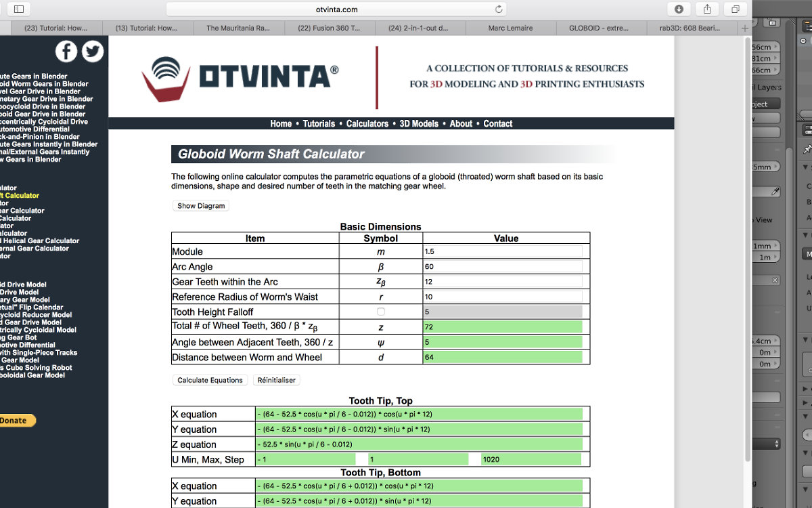Click the U Max field showing 1

pyautogui.click(x=418, y=459)
